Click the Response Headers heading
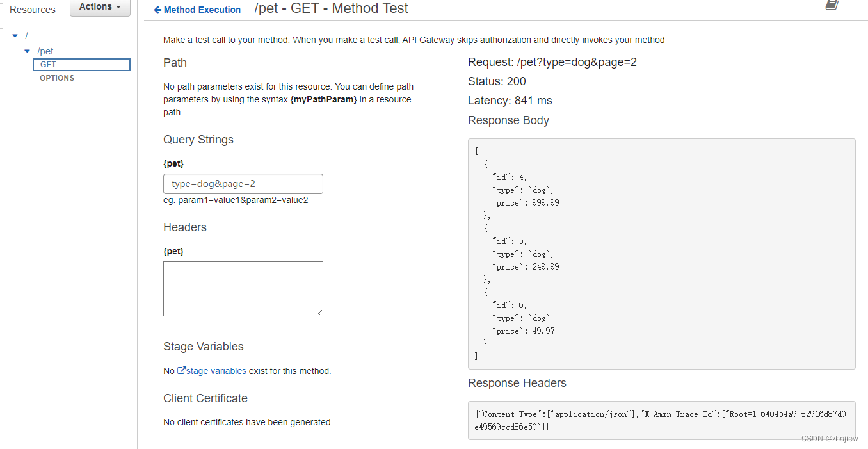The image size is (868, 449). [517, 383]
